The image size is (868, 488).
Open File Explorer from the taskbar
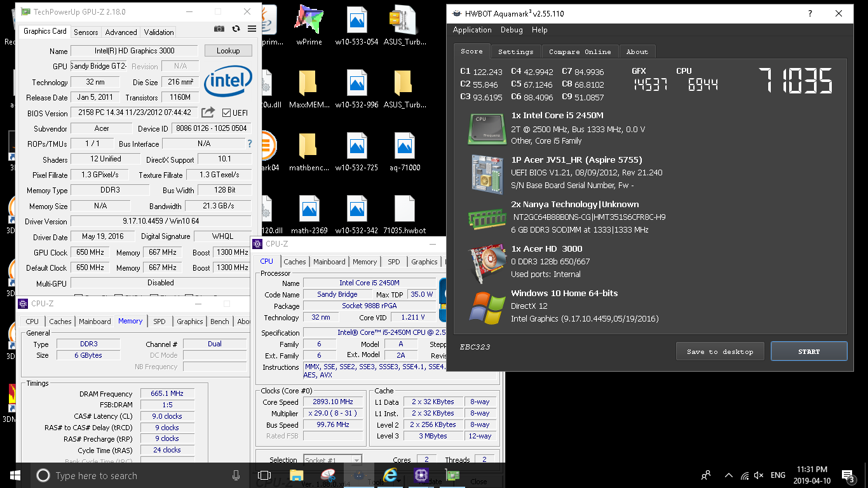coord(296,475)
